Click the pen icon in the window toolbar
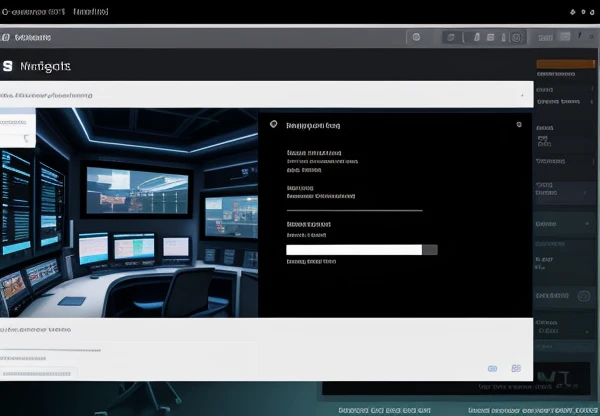This screenshot has height=416, width=600. tap(580, 36)
